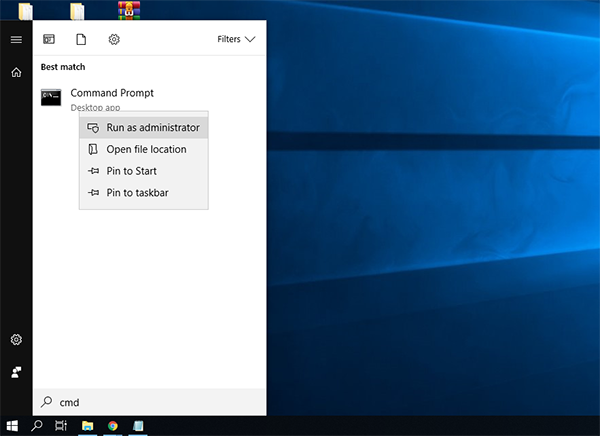Screen dimensions: 600x436
Task: Choose Run as administrator
Action: 144,127
